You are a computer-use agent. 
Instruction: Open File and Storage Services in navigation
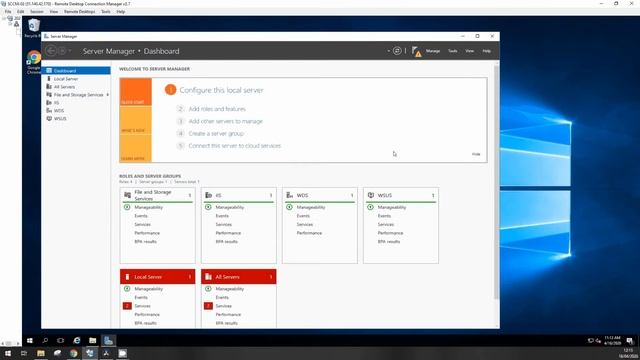(76, 95)
